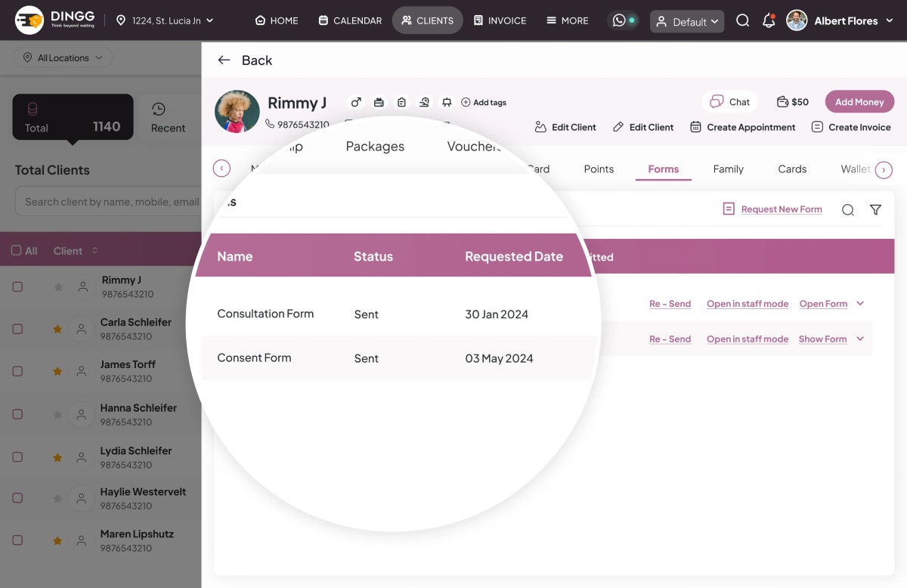Tick the checkbox for James Torff
Screen dimensions: 907x588
click(17, 372)
